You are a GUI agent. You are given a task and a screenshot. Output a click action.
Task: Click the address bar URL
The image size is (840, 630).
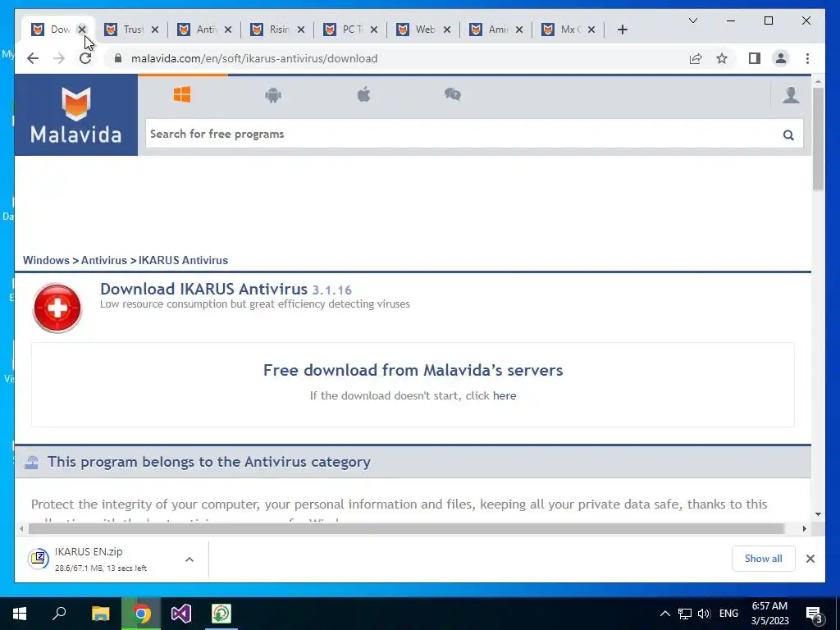(254, 58)
